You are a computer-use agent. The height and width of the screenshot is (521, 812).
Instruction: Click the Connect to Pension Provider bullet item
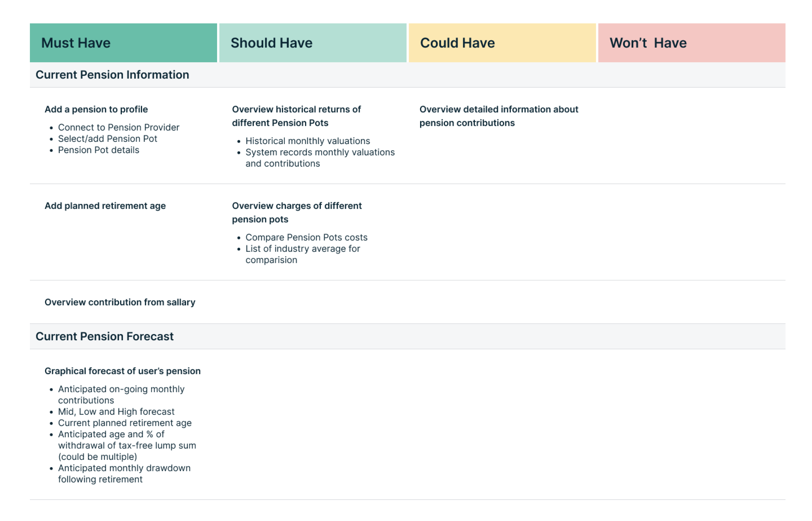point(119,127)
